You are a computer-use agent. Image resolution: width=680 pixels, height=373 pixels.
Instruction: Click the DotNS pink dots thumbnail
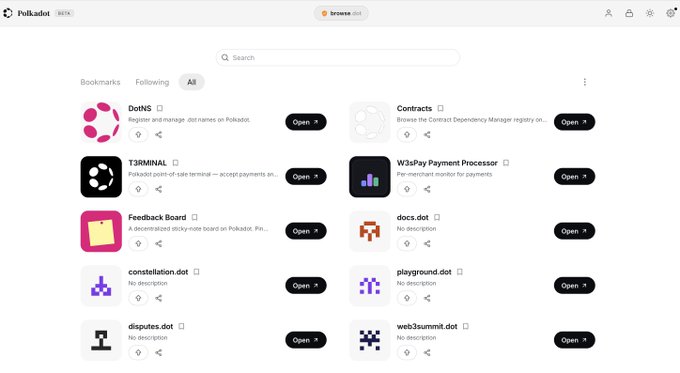point(101,122)
